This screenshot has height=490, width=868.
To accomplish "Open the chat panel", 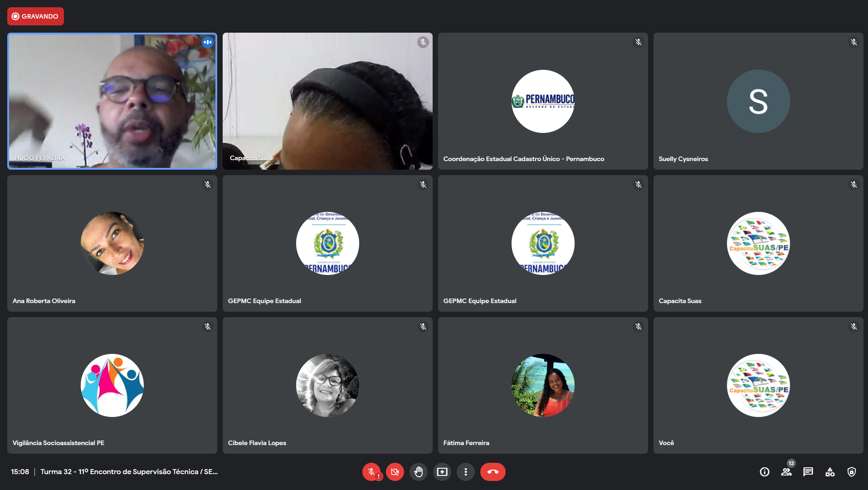I will coord(808,472).
